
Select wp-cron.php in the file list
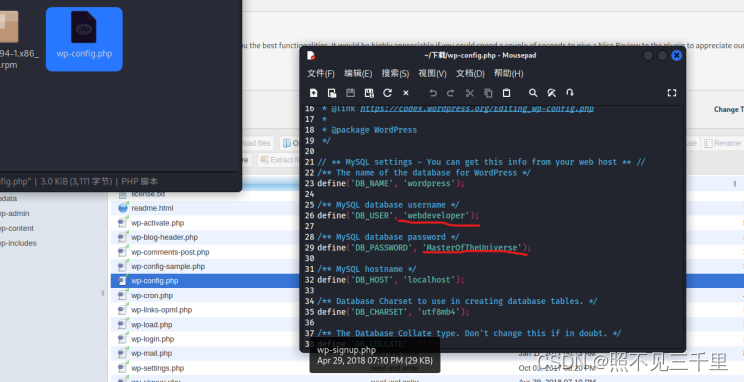[152, 296]
